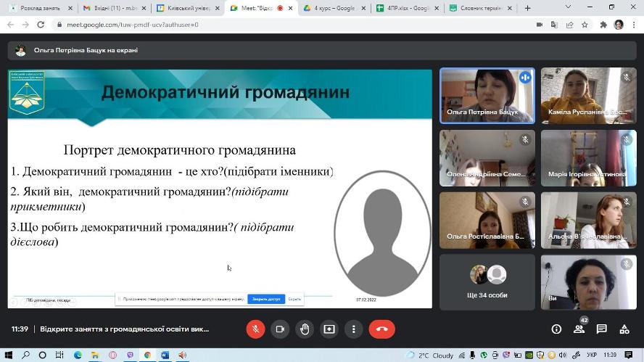Open the tab search chevron dropdown
Viewport: 644px width, 362px height.
coord(568,7)
